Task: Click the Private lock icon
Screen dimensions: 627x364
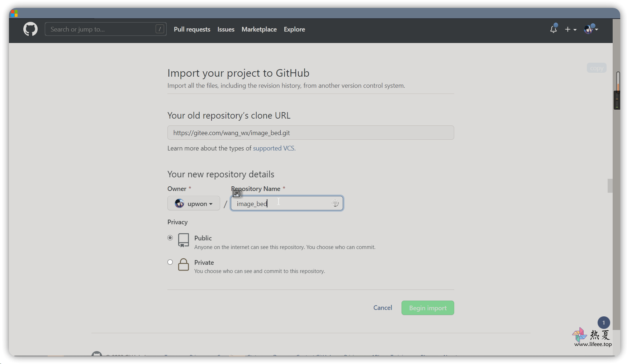Action: (x=184, y=265)
